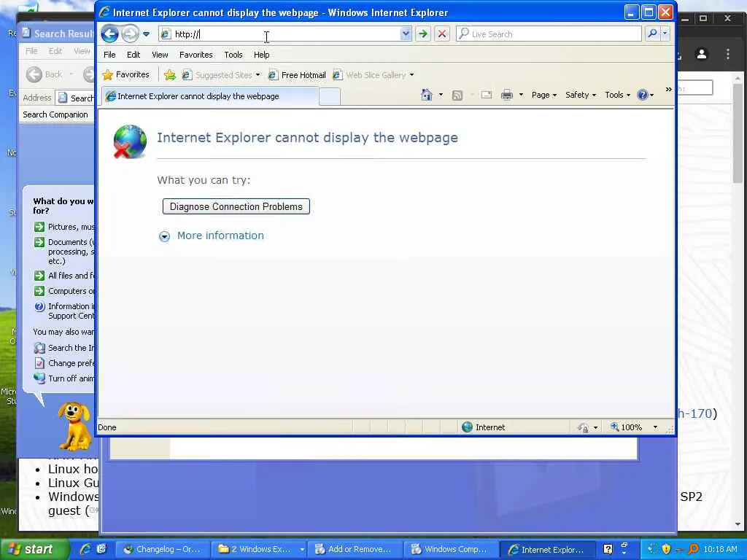The width and height of the screenshot is (747, 560).
Task: Open the Home button dropdown arrow
Action: (x=441, y=95)
